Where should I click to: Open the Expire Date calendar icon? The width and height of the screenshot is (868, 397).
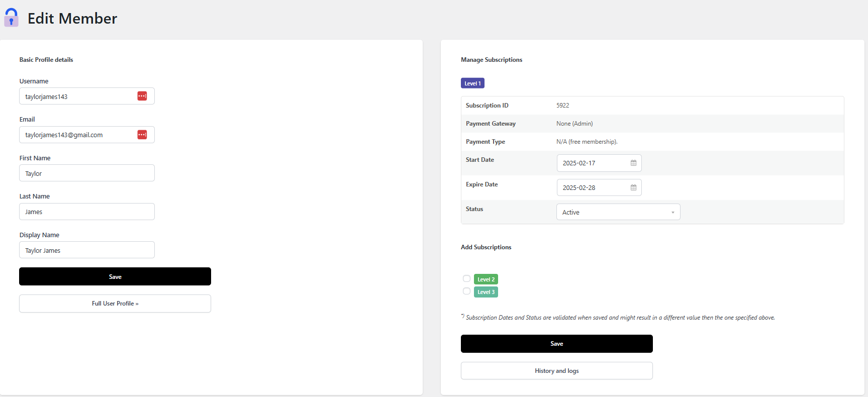tap(633, 187)
